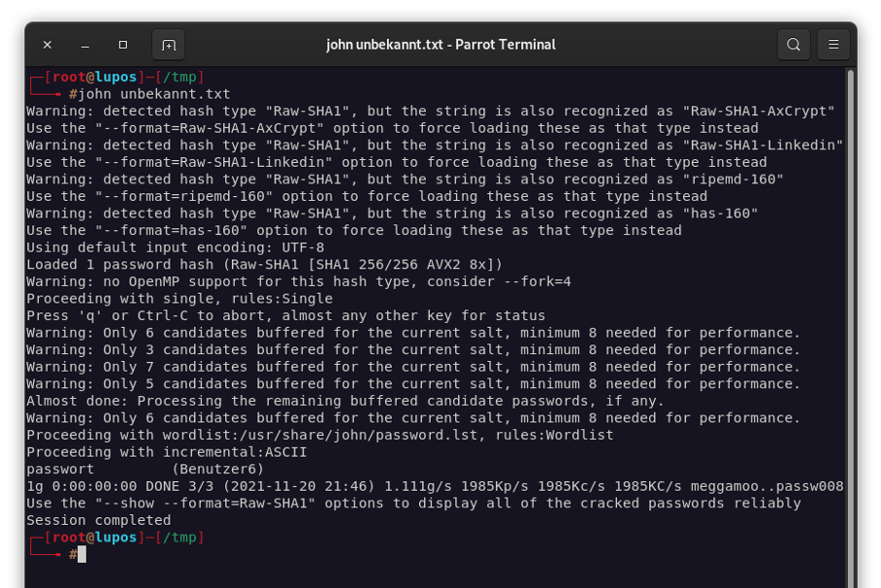Viewport: 881px width, 588px height.
Task: Maximize the terminal window
Action: pyautogui.click(x=123, y=45)
